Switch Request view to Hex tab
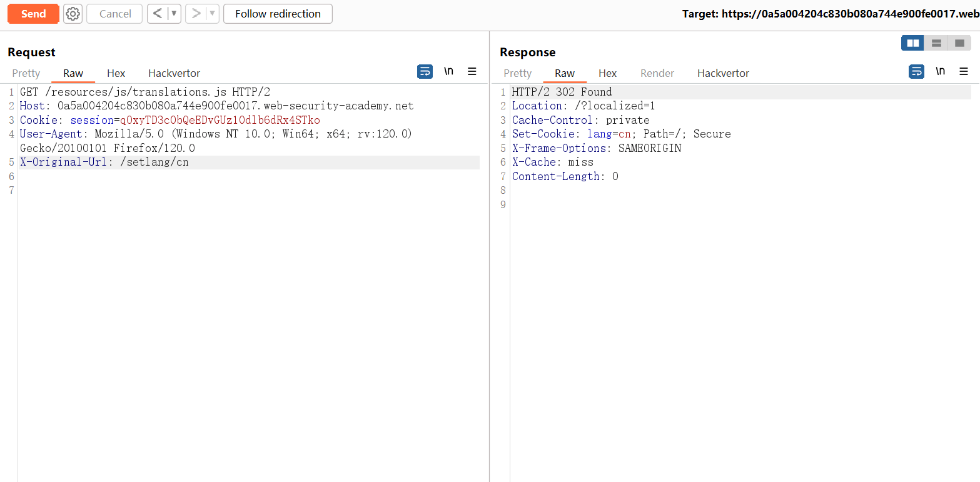The width and height of the screenshot is (980, 482). tap(116, 73)
